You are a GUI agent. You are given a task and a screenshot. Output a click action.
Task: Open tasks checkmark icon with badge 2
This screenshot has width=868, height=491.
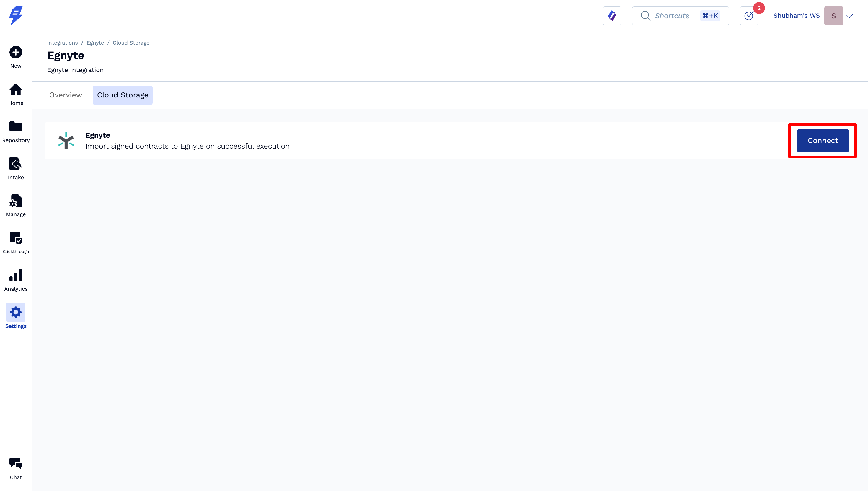(x=749, y=16)
